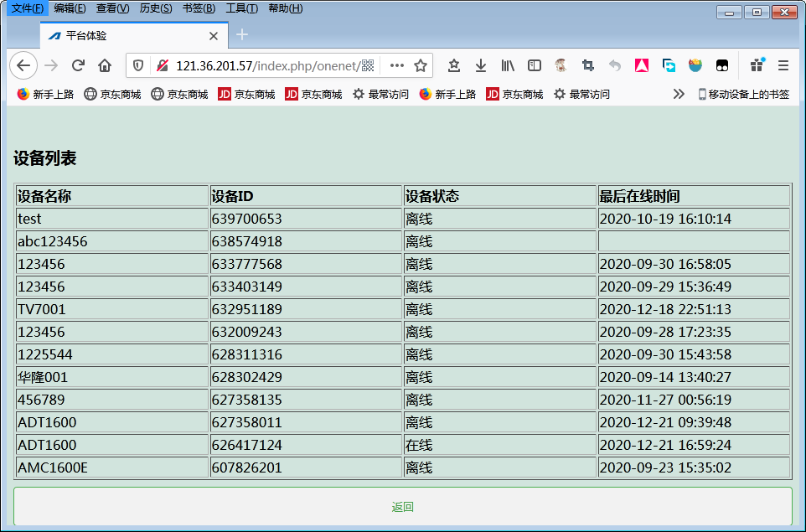
Task: Open the 最常访问 bookmark
Action: (380, 94)
